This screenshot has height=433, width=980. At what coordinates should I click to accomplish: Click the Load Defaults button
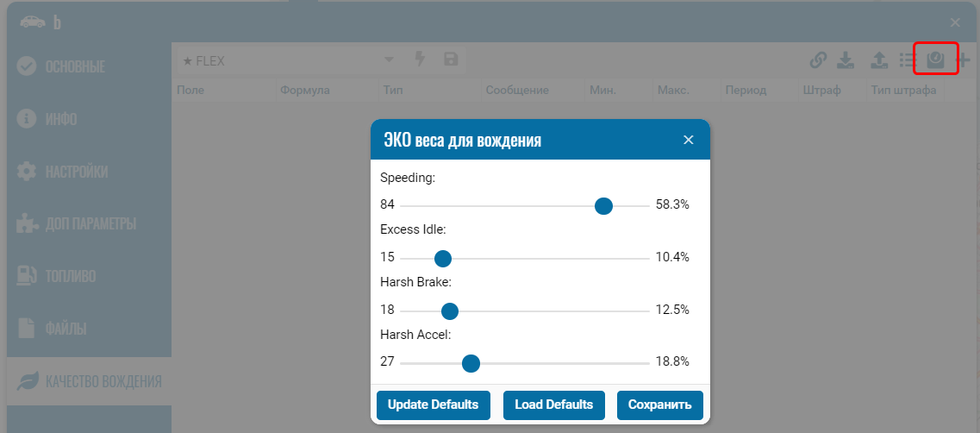pos(553,405)
